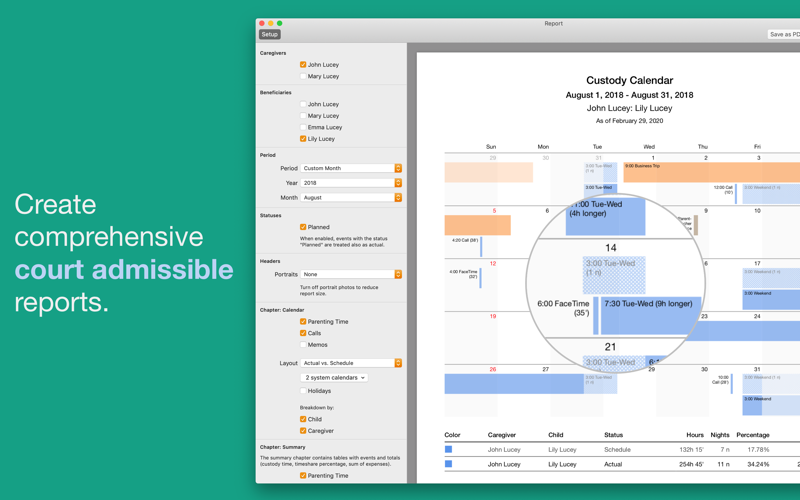Image resolution: width=800 pixels, height=500 pixels.
Task: Enable John Lucey under Caregivers
Action: point(303,64)
